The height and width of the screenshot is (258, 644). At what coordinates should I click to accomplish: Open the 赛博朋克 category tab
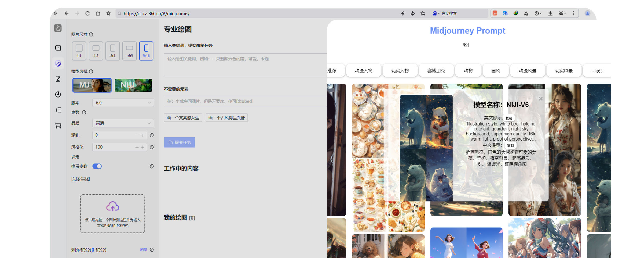(436, 70)
